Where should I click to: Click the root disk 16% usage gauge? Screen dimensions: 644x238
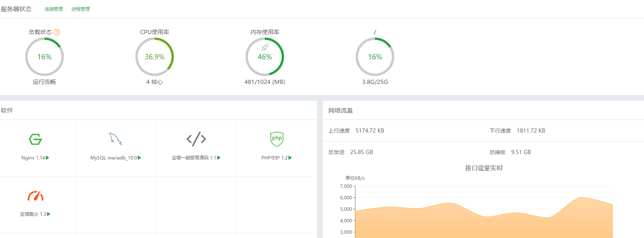(x=375, y=57)
